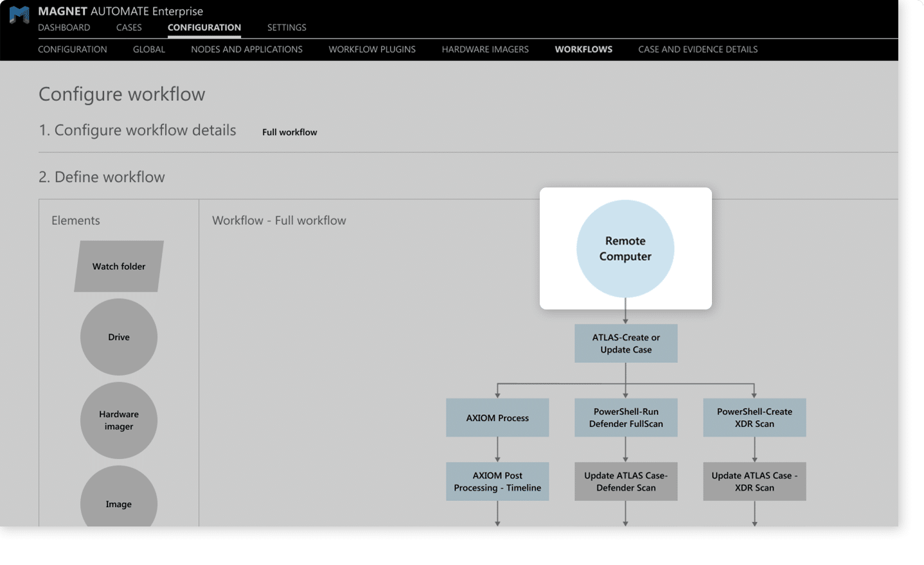Click the Elements panel heading
The width and height of the screenshot is (924, 565).
click(x=76, y=221)
